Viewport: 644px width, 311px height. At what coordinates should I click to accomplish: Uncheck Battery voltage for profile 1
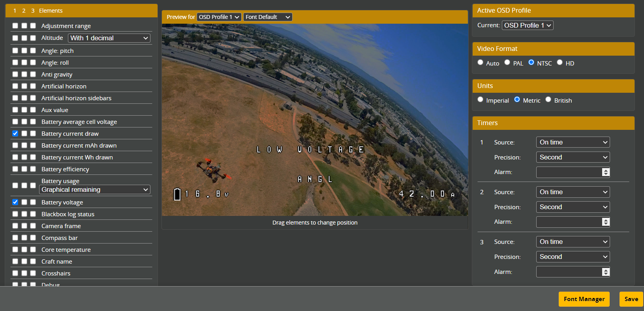tap(15, 202)
